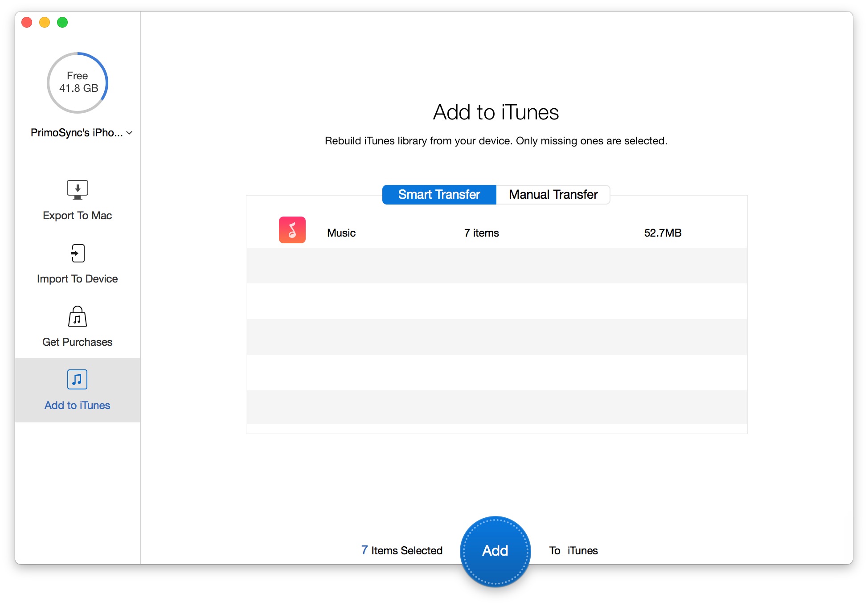Click the Add to iTunes sidebar label
The width and height of the screenshot is (868, 606).
pos(78,405)
